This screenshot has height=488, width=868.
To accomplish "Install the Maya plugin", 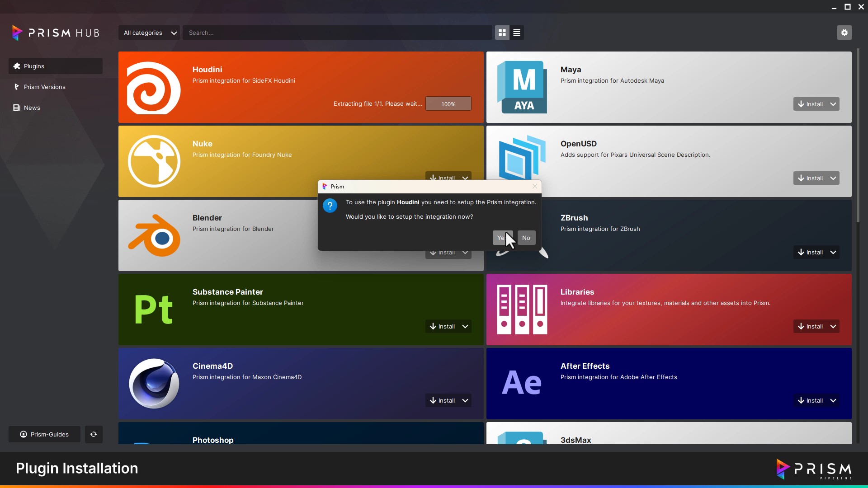I will tap(810, 104).
